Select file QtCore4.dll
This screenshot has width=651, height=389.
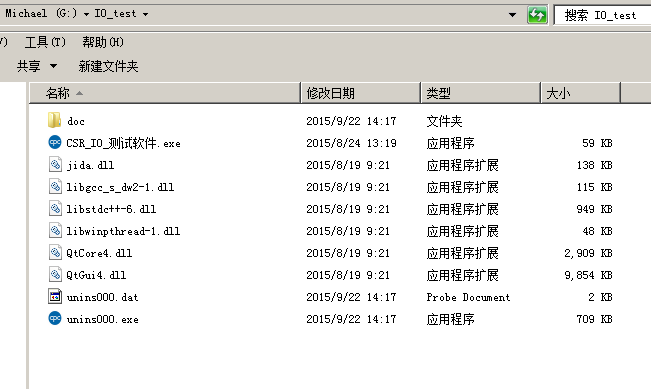[x=99, y=253]
